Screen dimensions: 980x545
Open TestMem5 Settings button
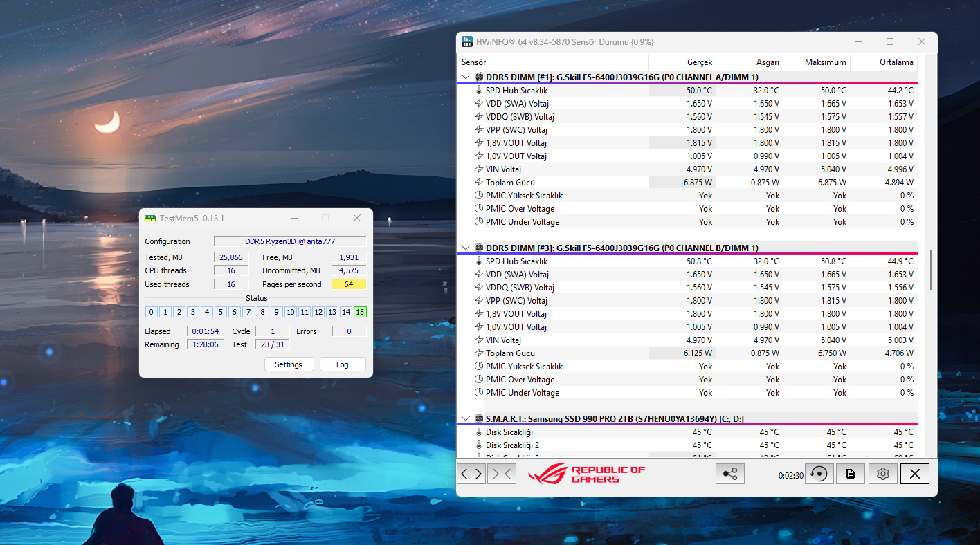[x=289, y=364]
